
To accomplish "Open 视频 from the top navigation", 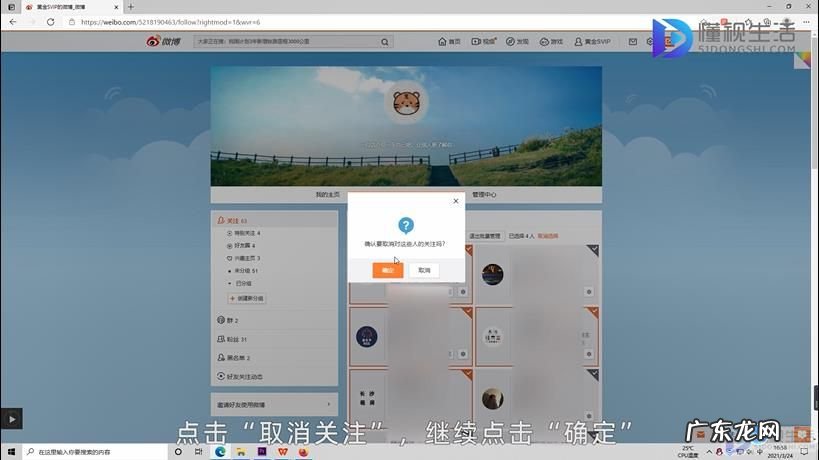I will (x=484, y=41).
